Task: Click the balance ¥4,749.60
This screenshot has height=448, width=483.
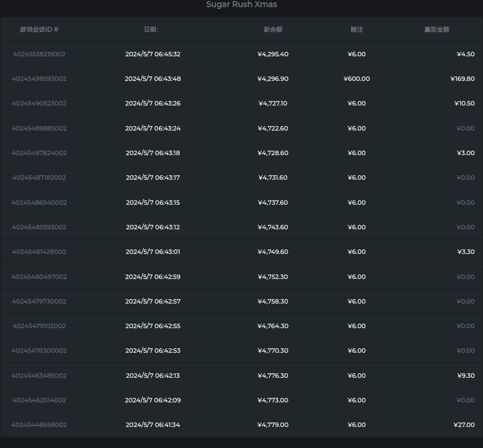Action: (273, 252)
